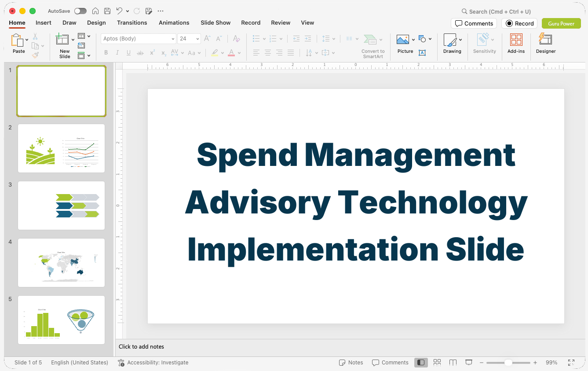Screen dimensions: 588x371
Task: Open the Insert tab
Action: (x=44, y=22)
